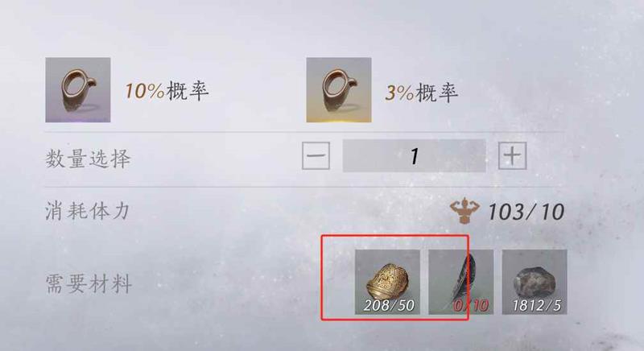Click the 103/10 stamina value
This screenshot has height=351, width=644.
pos(526,212)
